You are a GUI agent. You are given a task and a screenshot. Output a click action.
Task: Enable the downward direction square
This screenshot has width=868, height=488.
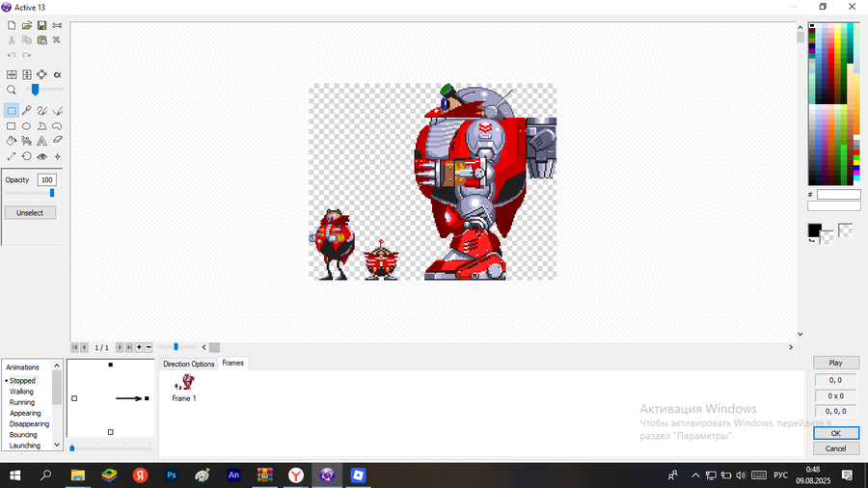110,432
